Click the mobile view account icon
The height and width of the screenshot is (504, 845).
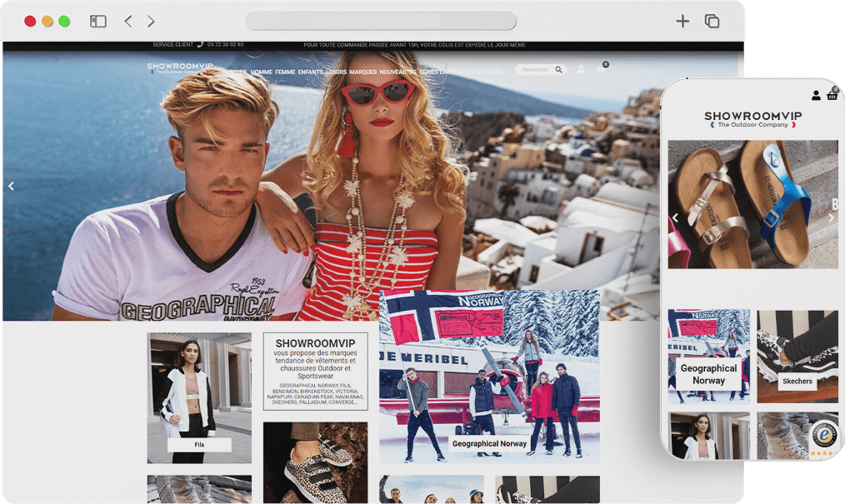[816, 95]
